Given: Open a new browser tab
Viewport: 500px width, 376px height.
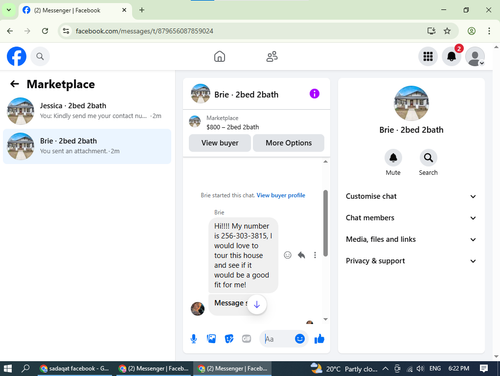Looking at the screenshot, I should coord(142,10).
